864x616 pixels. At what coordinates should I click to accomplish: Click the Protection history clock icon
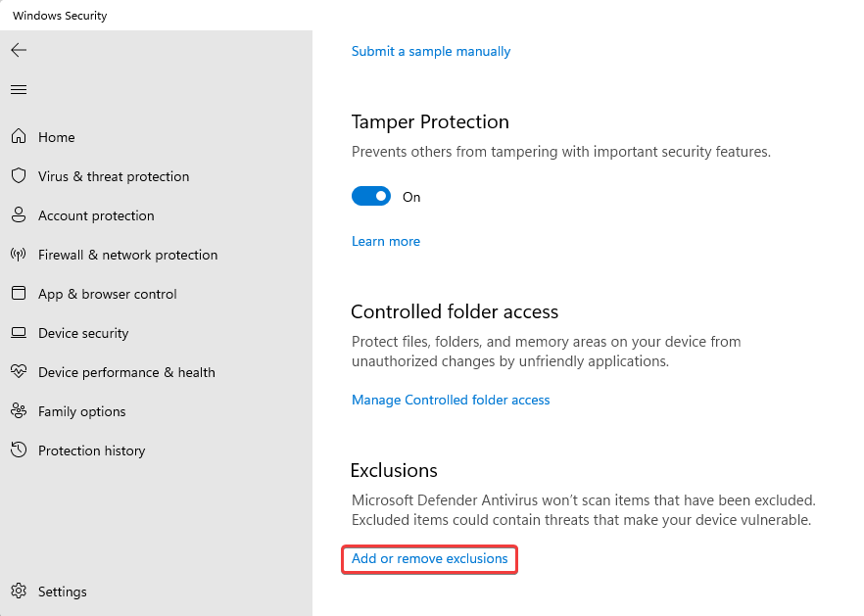point(19,450)
